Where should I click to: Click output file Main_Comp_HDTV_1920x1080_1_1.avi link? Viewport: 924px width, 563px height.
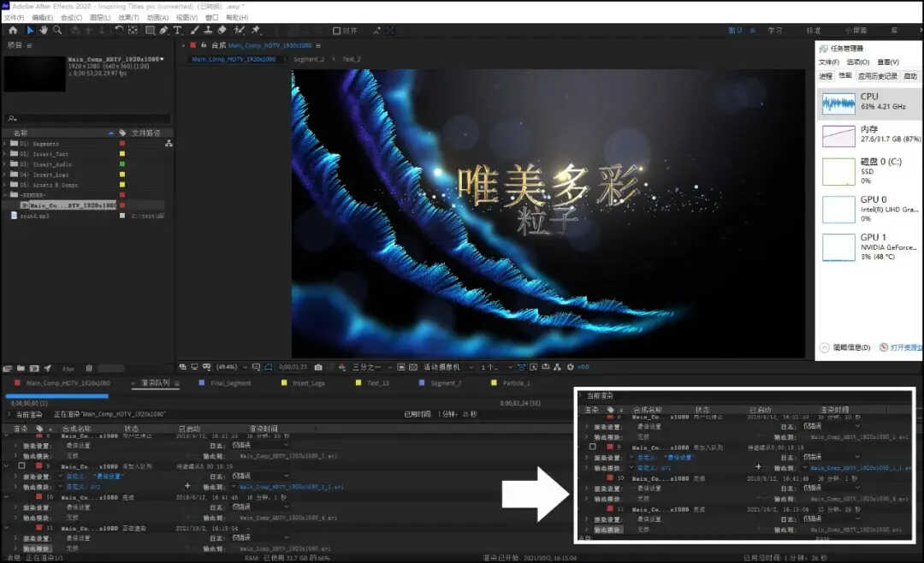tap(291, 487)
